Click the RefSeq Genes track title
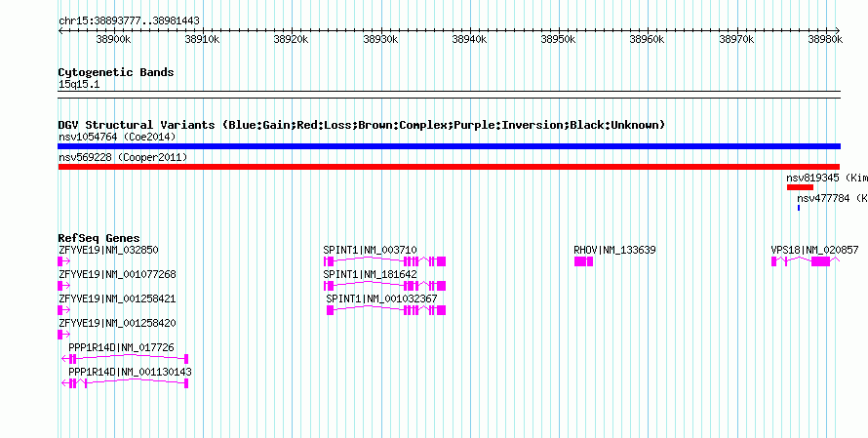This screenshot has width=868, height=438. point(99,238)
